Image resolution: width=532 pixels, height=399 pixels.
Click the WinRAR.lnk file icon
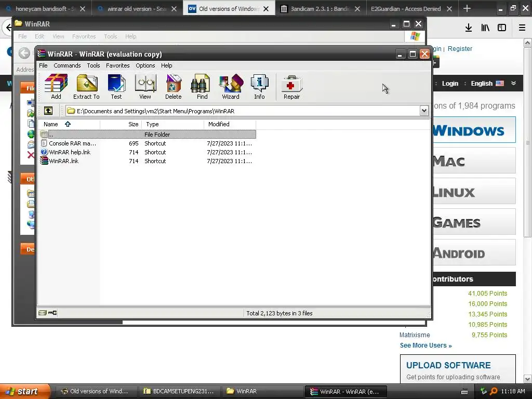pos(44,161)
